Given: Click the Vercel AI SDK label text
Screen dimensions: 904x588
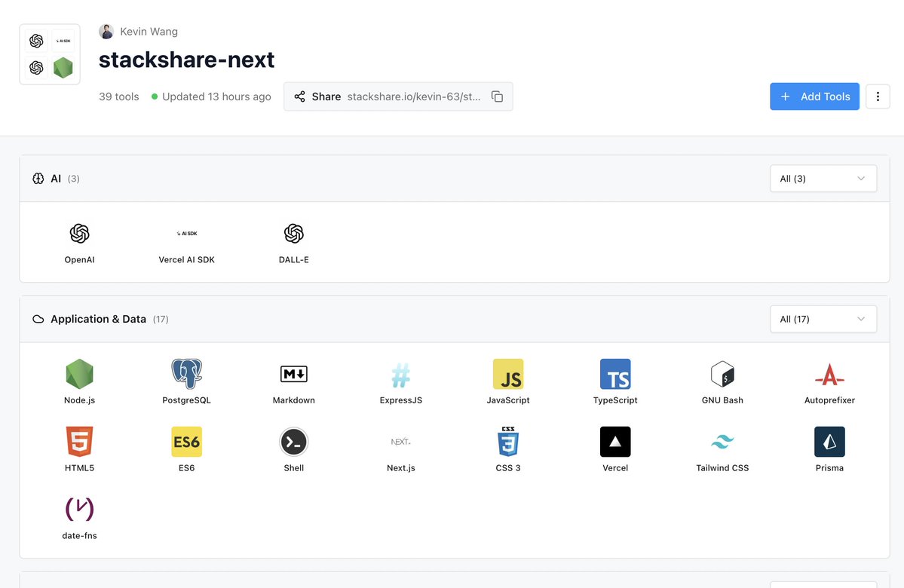Looking at the screenshot, I should pos(187,260).
